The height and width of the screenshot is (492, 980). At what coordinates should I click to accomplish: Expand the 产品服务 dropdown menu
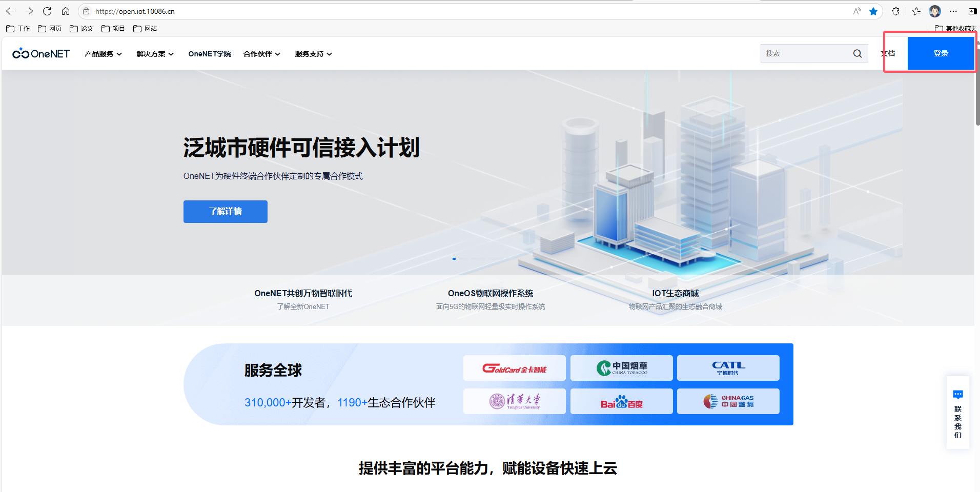103,54
